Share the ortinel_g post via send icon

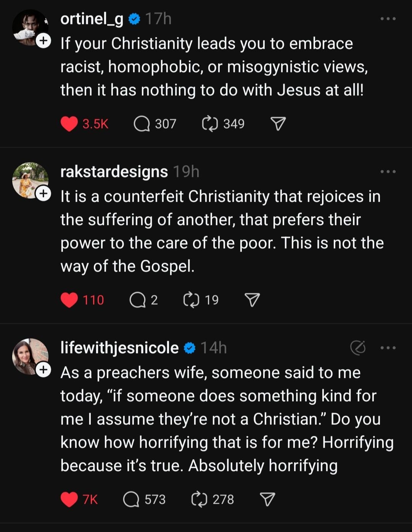(278, 124)
